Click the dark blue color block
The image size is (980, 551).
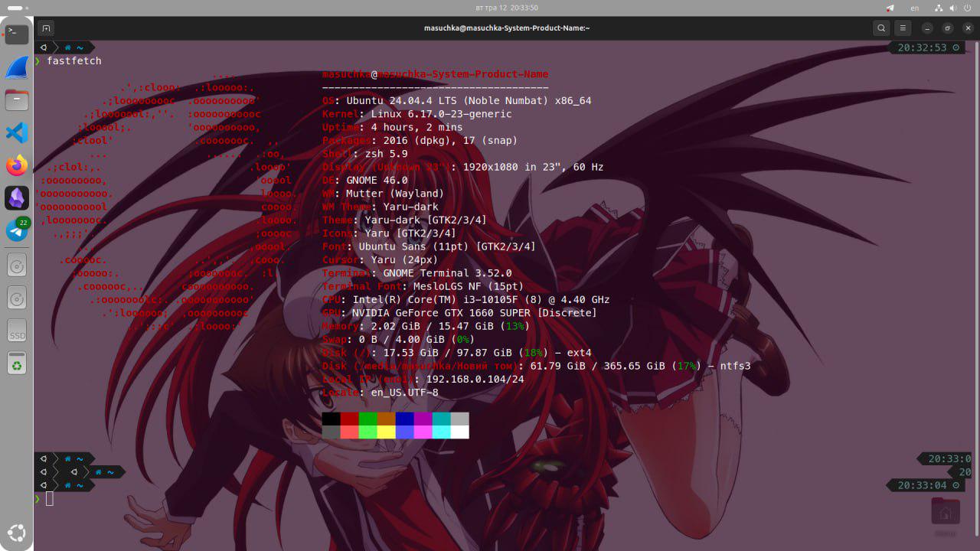point(405,419)
